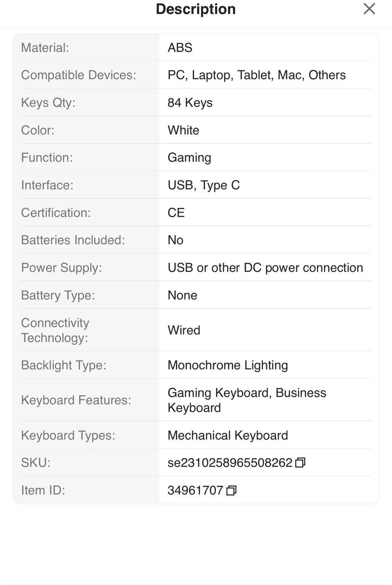Click the Description heading
392x585 pixels.
[196, 9]
